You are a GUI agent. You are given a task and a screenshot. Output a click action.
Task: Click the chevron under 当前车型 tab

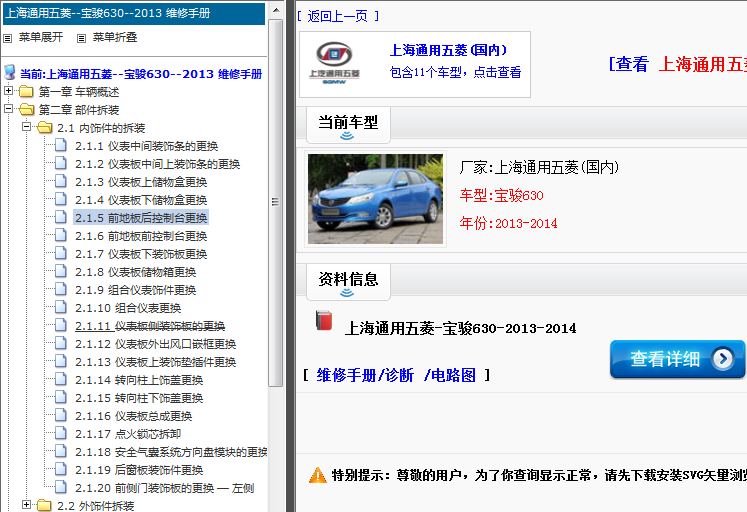click(347, 136)
